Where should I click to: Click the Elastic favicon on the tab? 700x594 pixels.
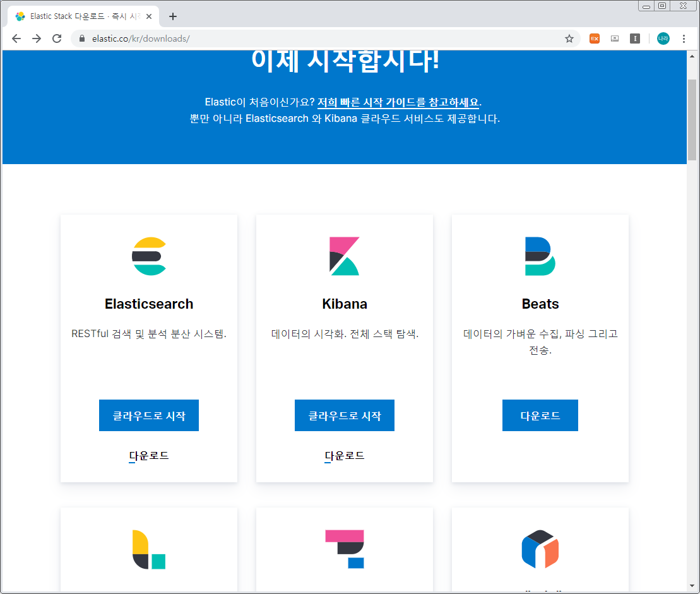click(20, 16)
